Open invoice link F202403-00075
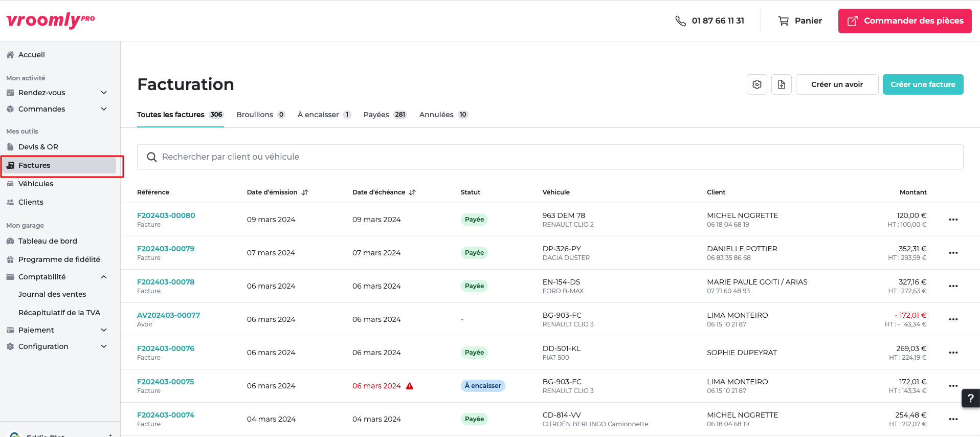The width and height of the screenshot is (980, 437). [166, 382]
